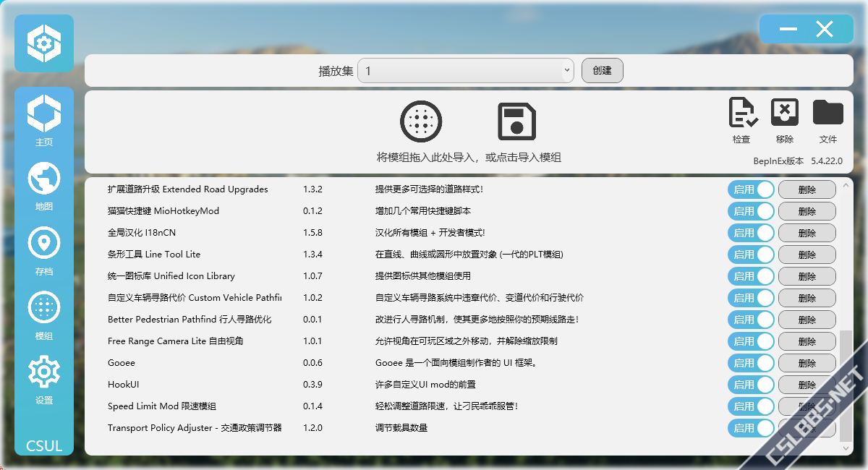Click the 移除 remove icon

785,121
